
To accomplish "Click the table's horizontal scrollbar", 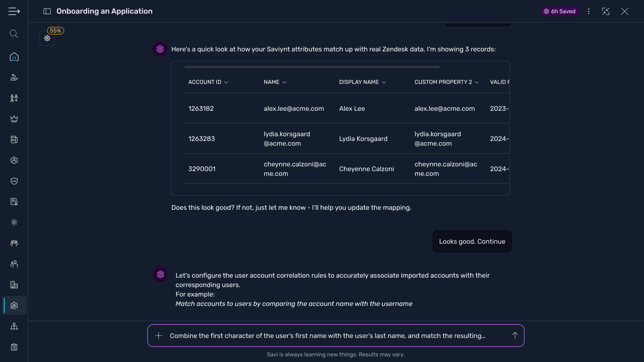I will point(312,67).
